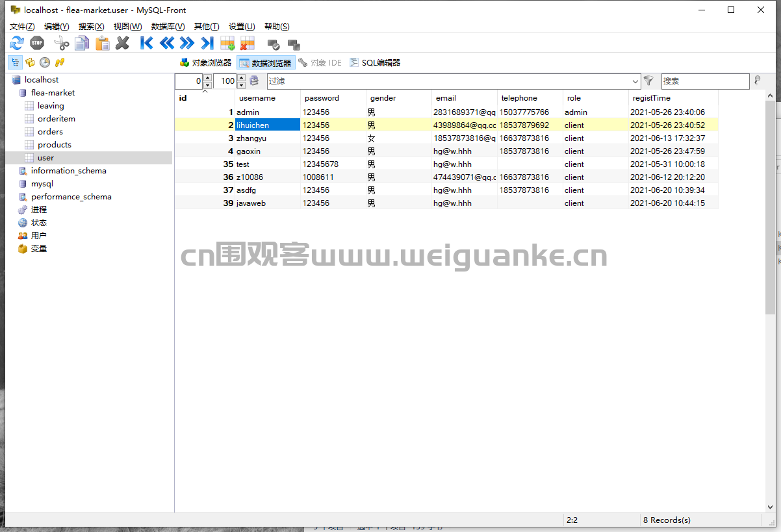Go to the previous record

[167, 44]
